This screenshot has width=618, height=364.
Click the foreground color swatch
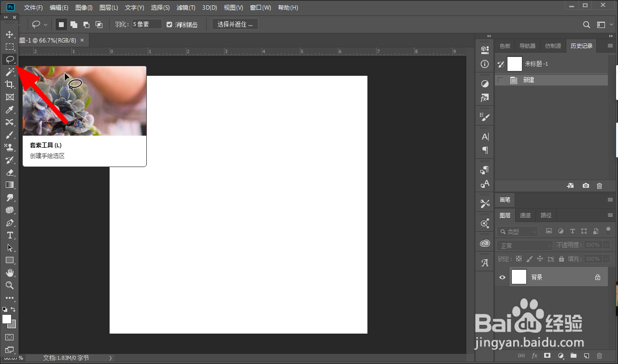coord(6,319)
